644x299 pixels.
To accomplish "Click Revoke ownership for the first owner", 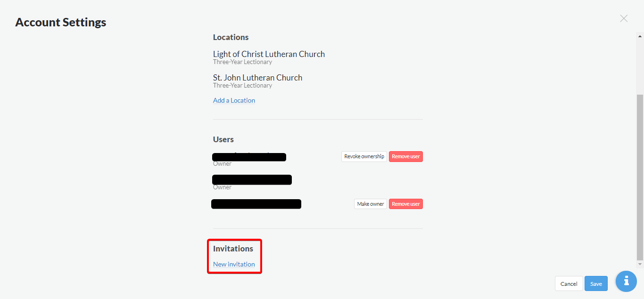I will 364,156.
